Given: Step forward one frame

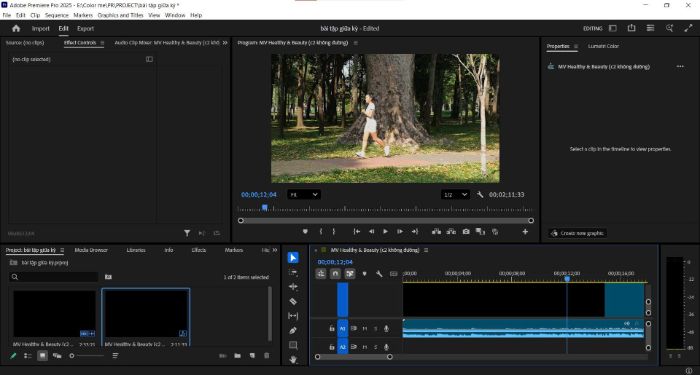Looking at the screenshot, I should (x=400, y=232).
